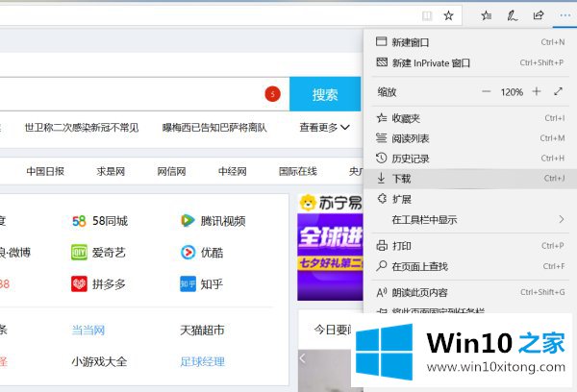
Task: Click the add notes pen icon
Action: (512, 15)
